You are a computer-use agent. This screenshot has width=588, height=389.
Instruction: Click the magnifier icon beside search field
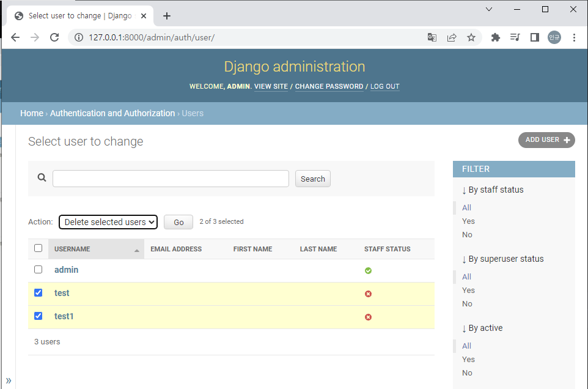[x=42, y=177]
